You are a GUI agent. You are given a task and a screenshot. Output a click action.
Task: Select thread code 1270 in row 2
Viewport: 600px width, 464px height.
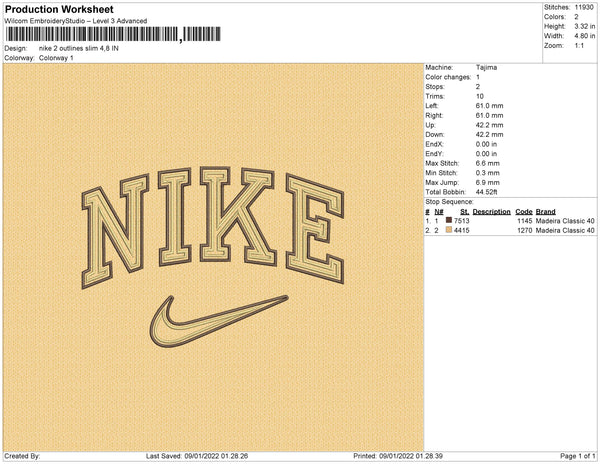point(525,231)
